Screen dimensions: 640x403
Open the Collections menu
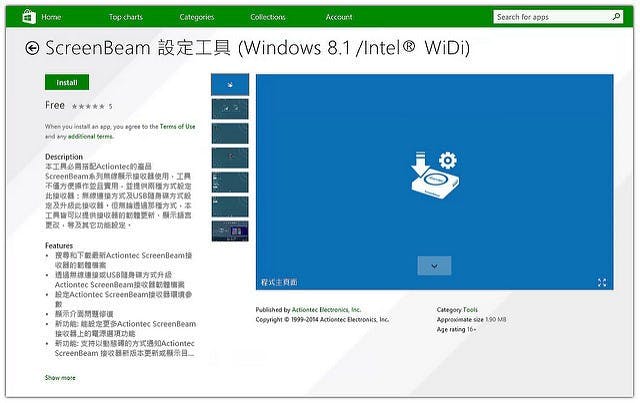[x=268, y=17]
